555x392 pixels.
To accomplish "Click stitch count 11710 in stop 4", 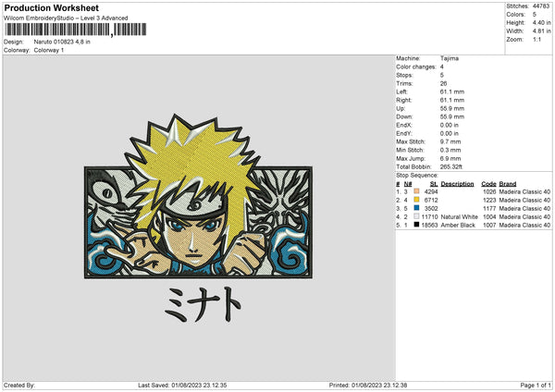I will tap(430, 217).
